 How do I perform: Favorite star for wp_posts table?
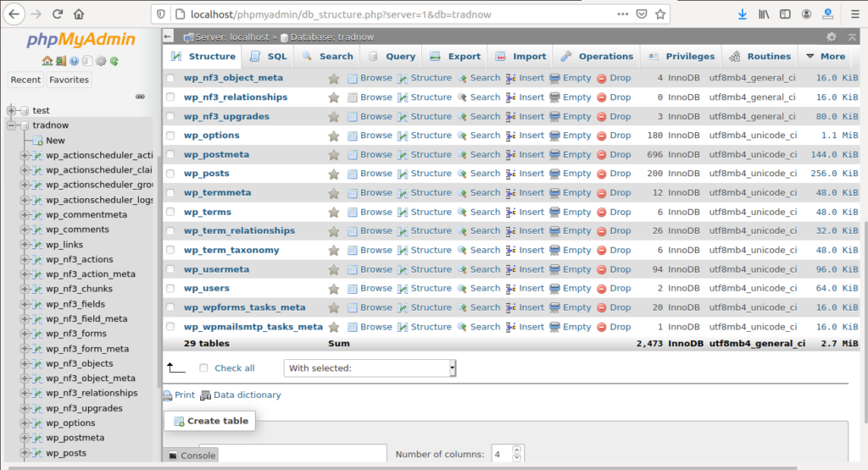[x=334, y=174]
